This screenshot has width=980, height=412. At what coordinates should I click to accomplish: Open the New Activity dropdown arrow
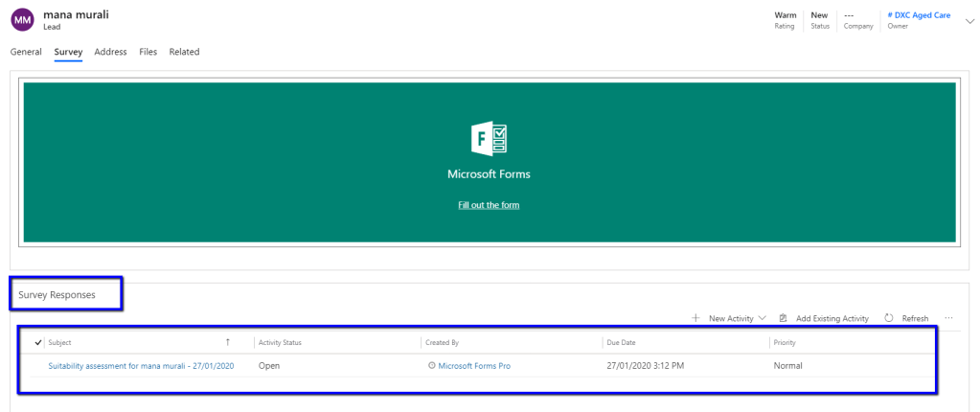pos(763,318)
